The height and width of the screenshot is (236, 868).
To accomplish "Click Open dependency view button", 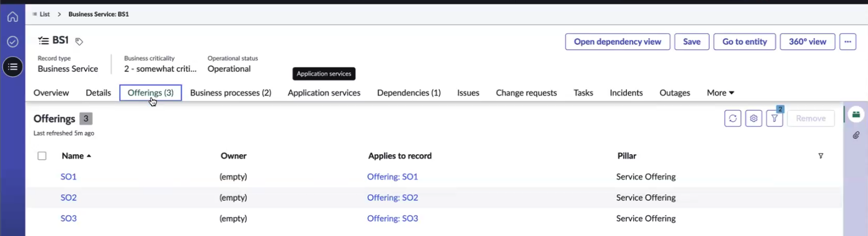I will click(x=618, y=41).
